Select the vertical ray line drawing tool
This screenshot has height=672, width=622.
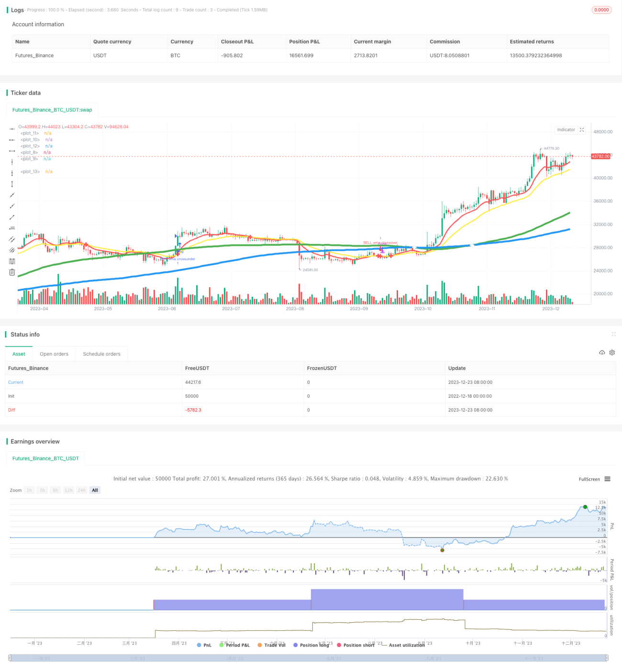12,162
